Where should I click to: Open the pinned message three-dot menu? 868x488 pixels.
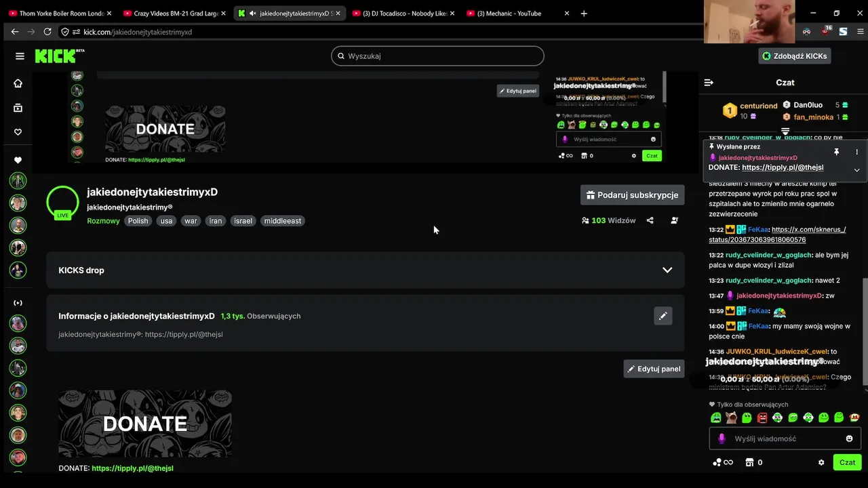856,152
